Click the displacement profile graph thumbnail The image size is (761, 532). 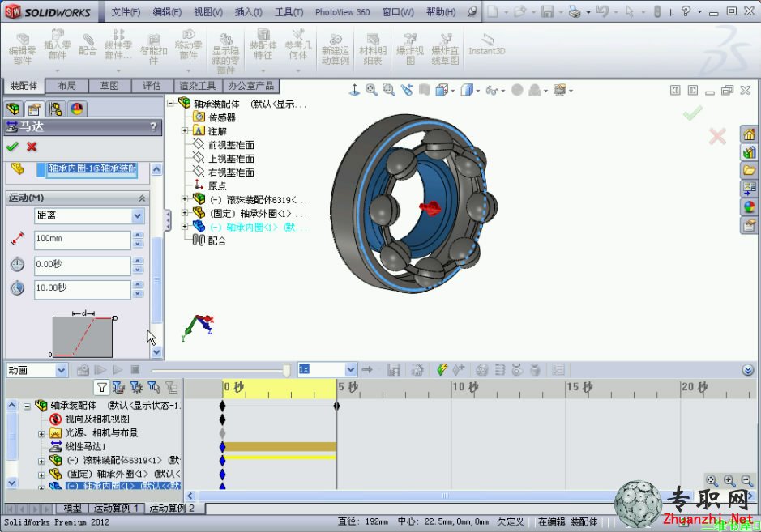click(83, 335)
